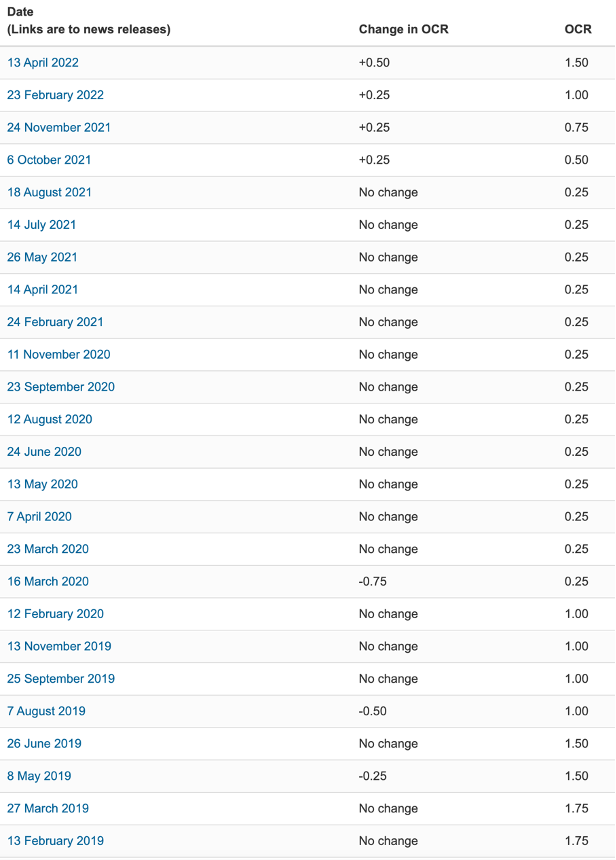The width and height of the screenshot is (616, 860).
Task: Open the 12 August 2020 release
Action: coord(50,419)
